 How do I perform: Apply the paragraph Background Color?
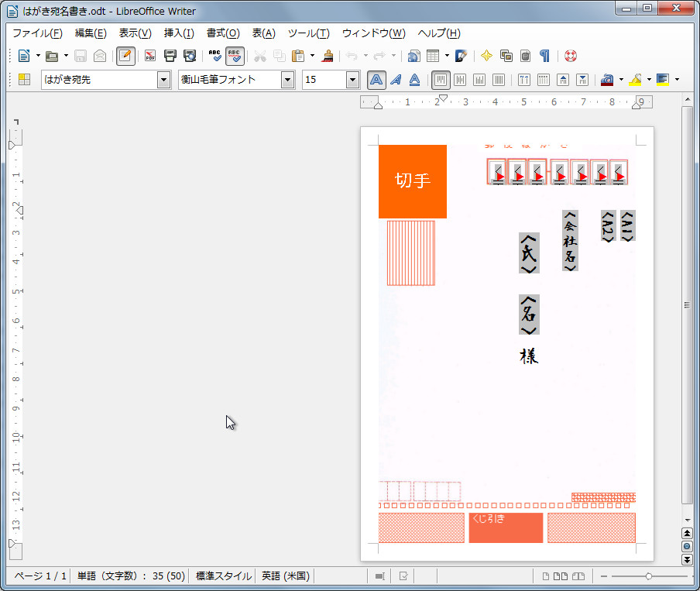pos(663,80)
